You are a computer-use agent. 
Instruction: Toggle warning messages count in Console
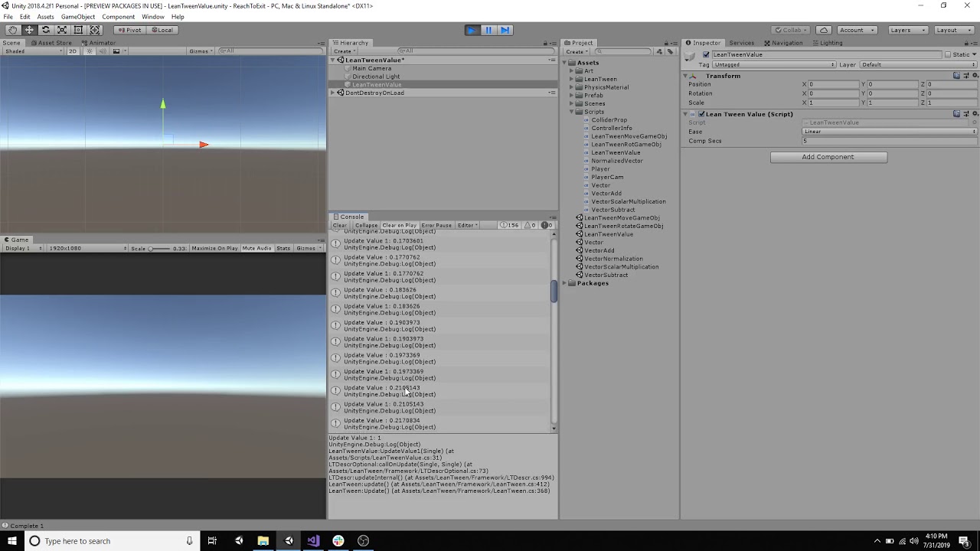[531, 225]
